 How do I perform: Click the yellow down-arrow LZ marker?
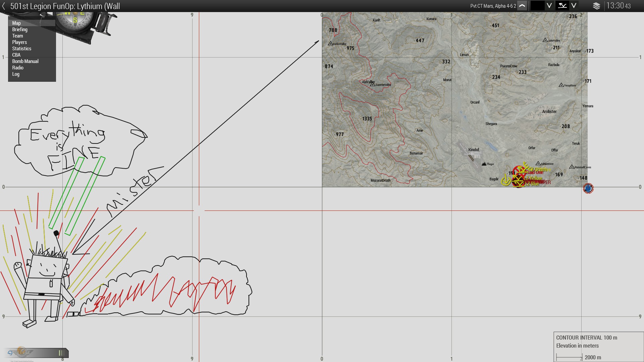point(506,181)
